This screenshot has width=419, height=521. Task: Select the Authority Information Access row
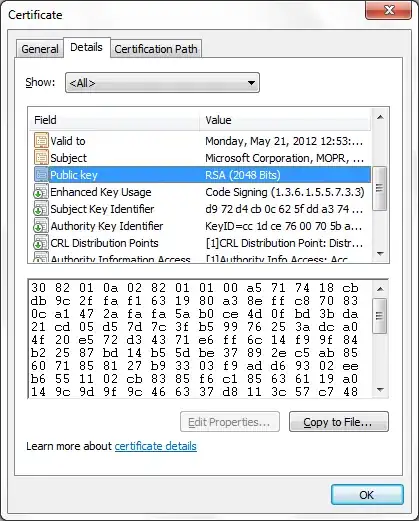tap(201, 258)
